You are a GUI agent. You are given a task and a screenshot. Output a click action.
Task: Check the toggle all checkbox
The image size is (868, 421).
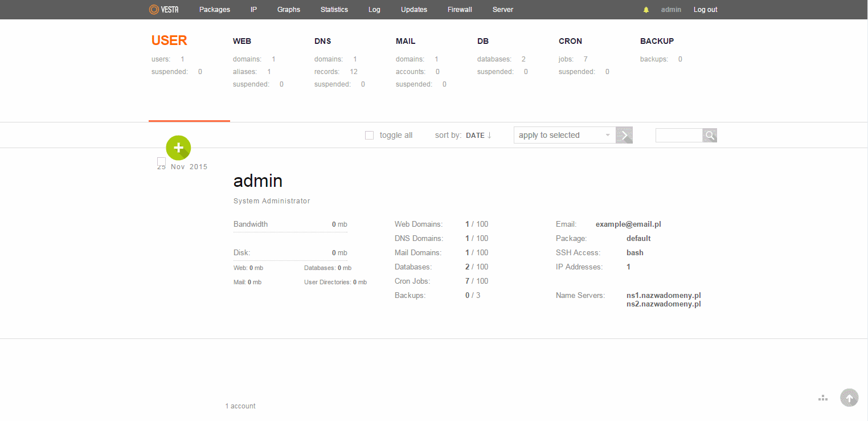(369, 135)
